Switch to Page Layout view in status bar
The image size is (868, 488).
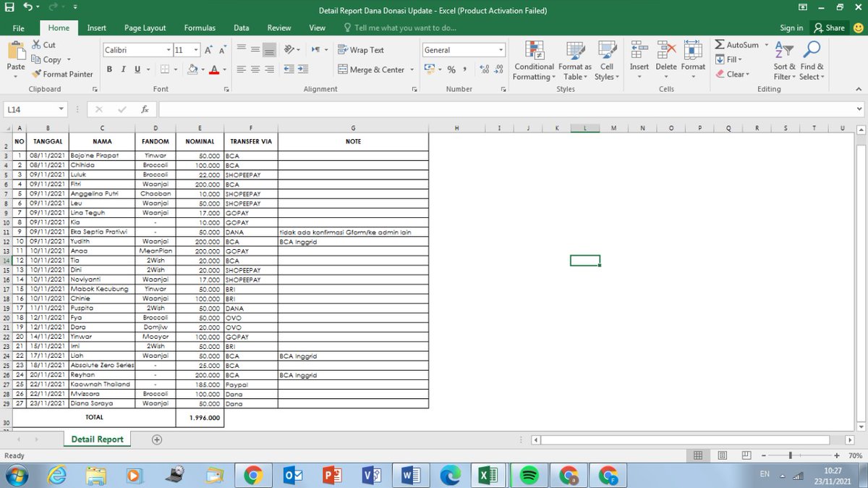click(x=722, y=455)
